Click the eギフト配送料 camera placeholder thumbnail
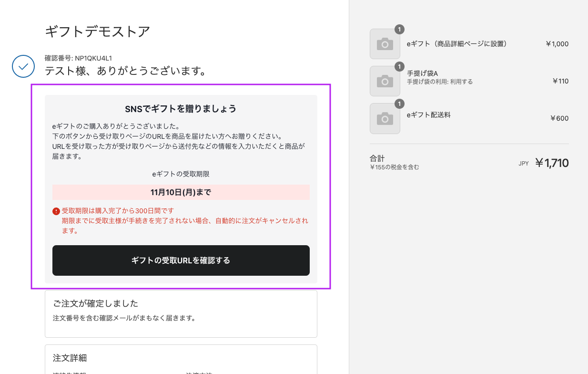The width and height of the screenshot is (588, 374). click(x=385, y=118)
